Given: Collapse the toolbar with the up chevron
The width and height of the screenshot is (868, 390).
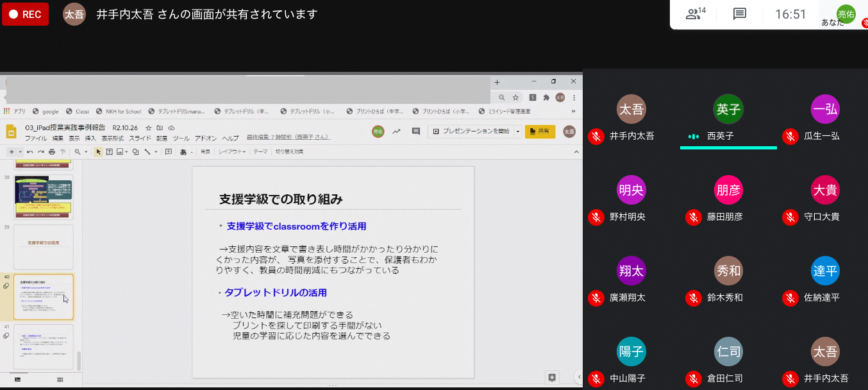Looking at the screenshot, I should pos(576,152).
